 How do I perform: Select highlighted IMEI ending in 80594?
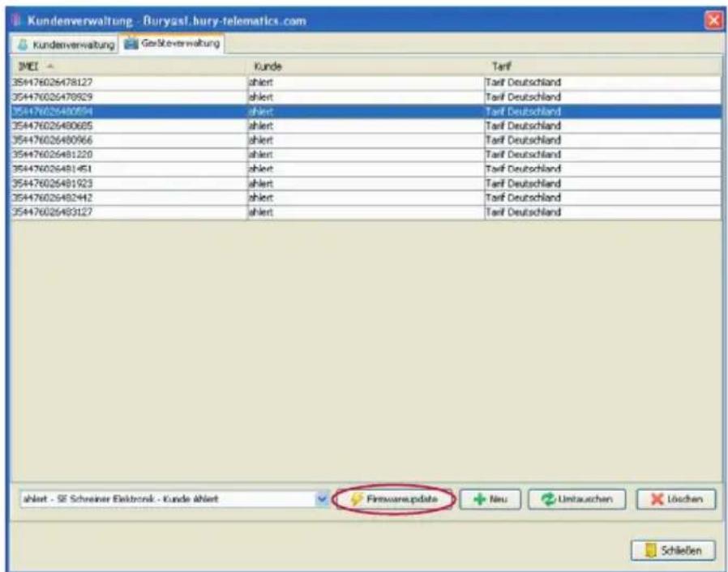click(52, 111)
